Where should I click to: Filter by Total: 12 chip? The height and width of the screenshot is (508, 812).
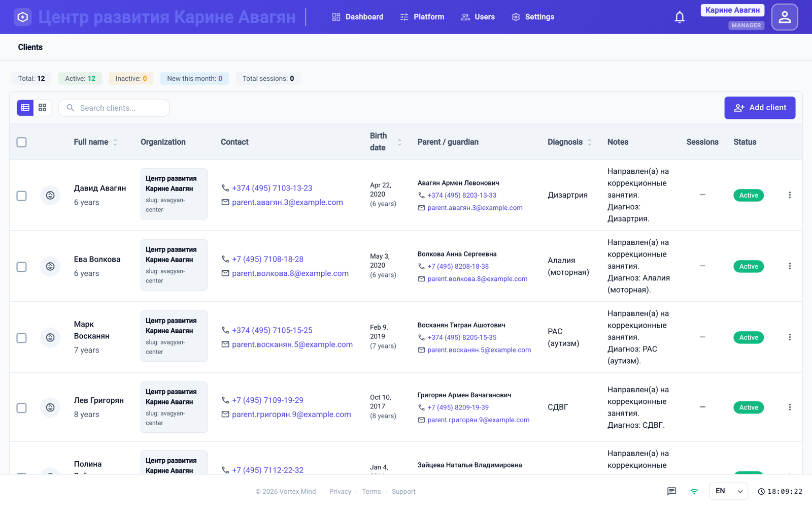point(31,78)
